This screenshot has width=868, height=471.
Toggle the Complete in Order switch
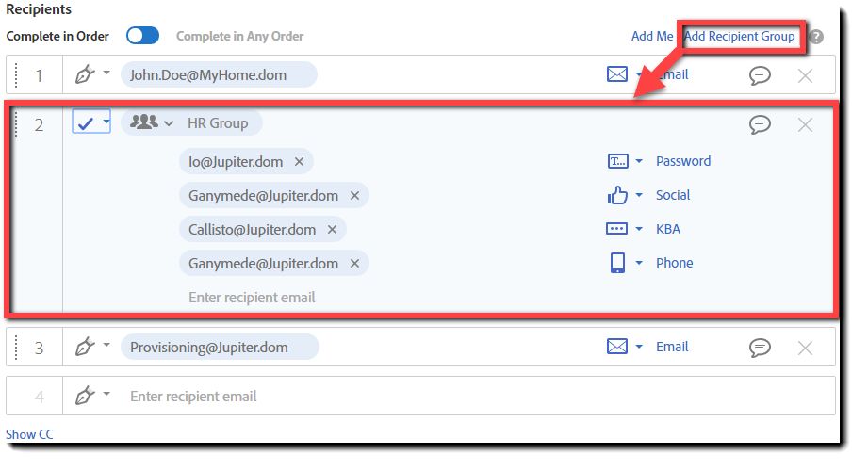point(142,36)
